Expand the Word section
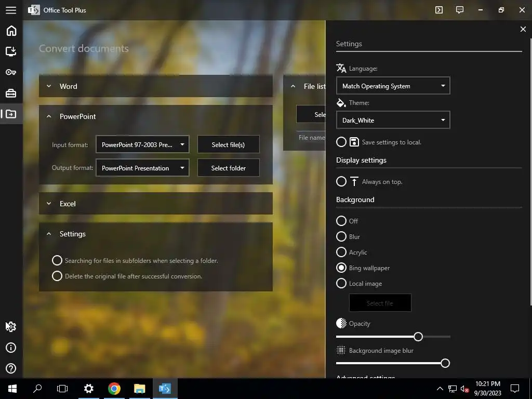The width and height of the screenshot is (532, 399). 156,86
